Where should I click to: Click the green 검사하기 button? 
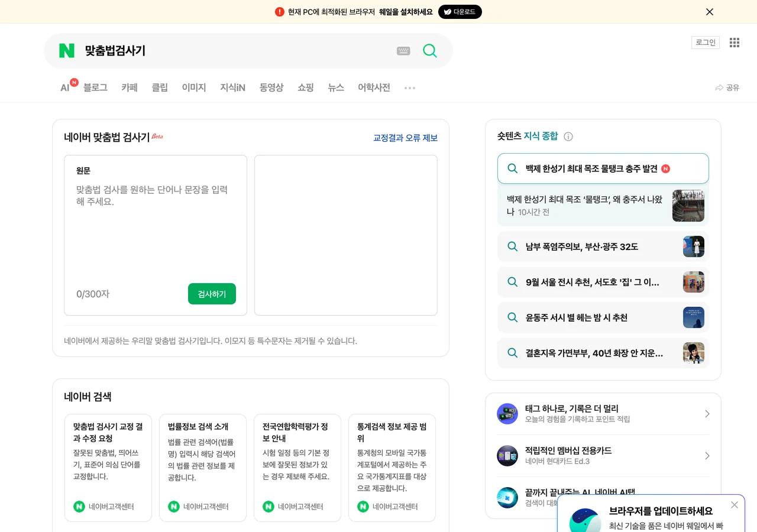(x=212, y=294)
